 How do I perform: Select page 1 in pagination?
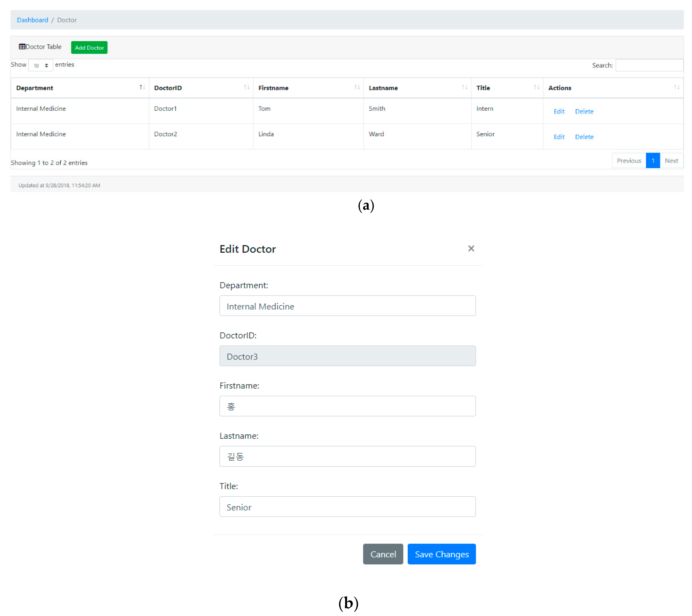(x=653, y=161)
